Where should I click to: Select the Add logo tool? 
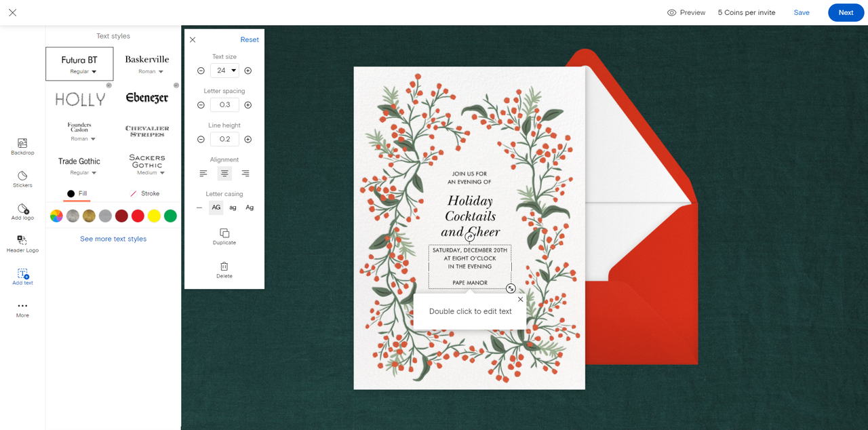tap(22, 212)
